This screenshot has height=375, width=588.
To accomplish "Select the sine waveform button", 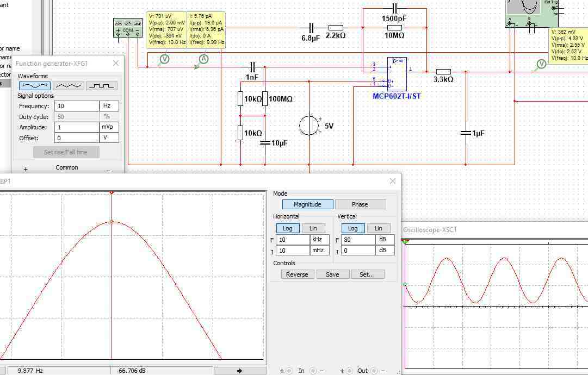I will pyautogui.click(x=34, y=86).
